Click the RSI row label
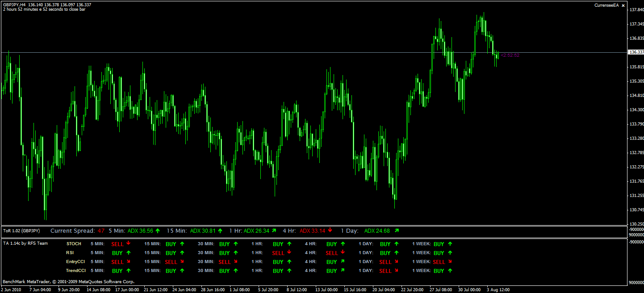The image size is (644, 293). (x=70, y=253)
